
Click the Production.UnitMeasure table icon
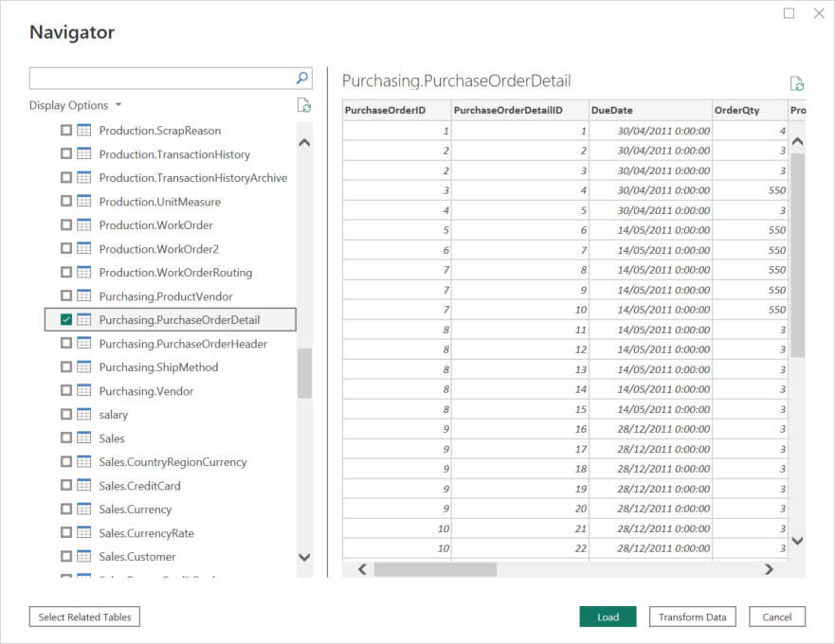click(83, 202)
